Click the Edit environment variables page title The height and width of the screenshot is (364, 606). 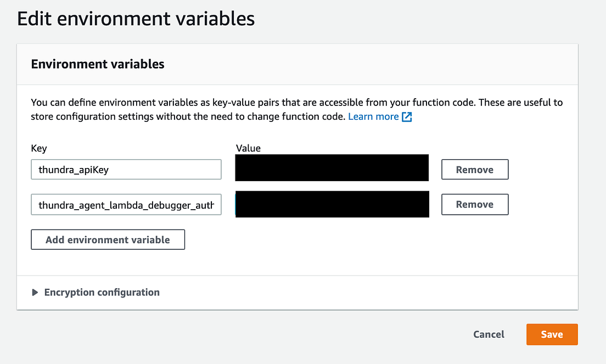(x=136, y=18)
